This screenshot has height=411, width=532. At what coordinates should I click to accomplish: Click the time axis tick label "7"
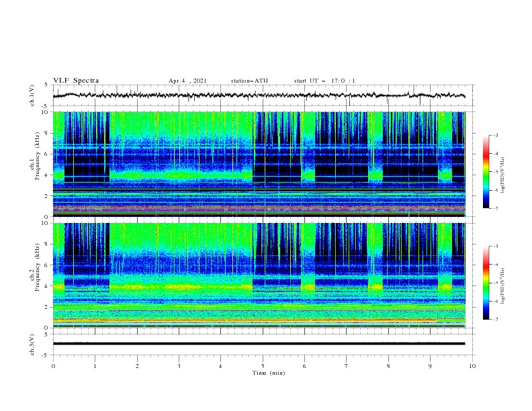click(347, 366)
